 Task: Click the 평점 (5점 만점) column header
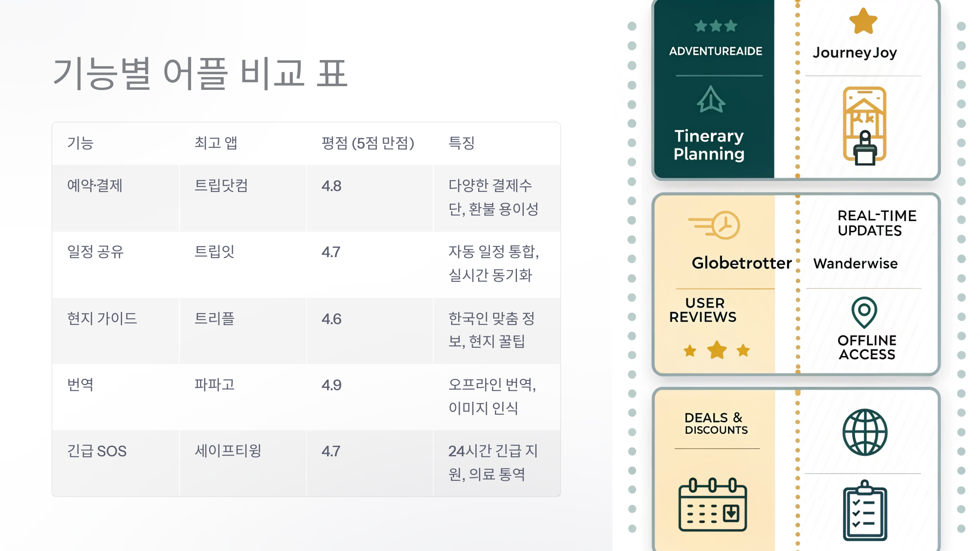point(368,143)
